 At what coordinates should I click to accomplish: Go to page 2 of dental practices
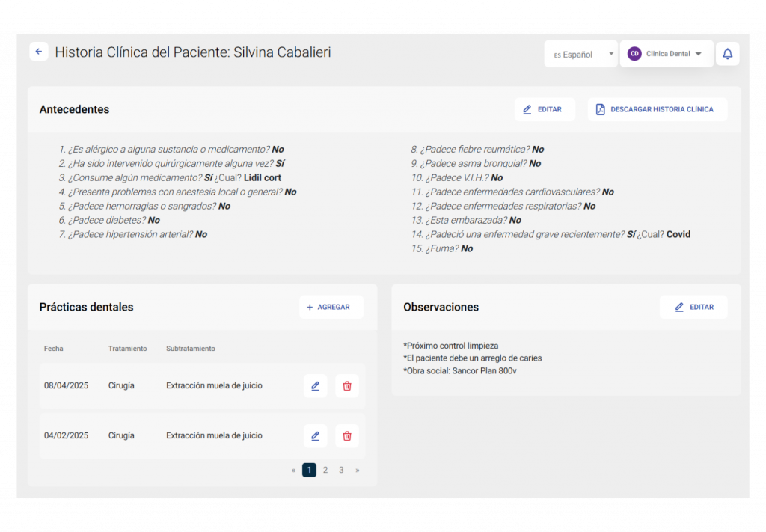click(325, 470)
